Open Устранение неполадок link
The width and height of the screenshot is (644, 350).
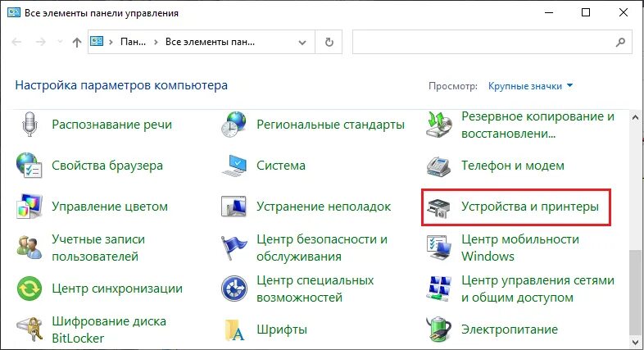pos(324,207)
